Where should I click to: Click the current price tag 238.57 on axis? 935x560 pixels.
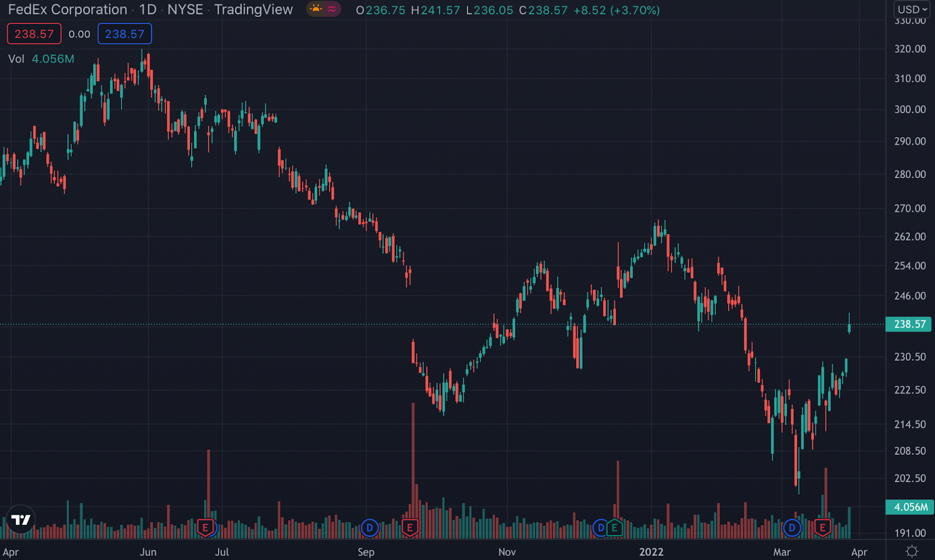point(909,324)
